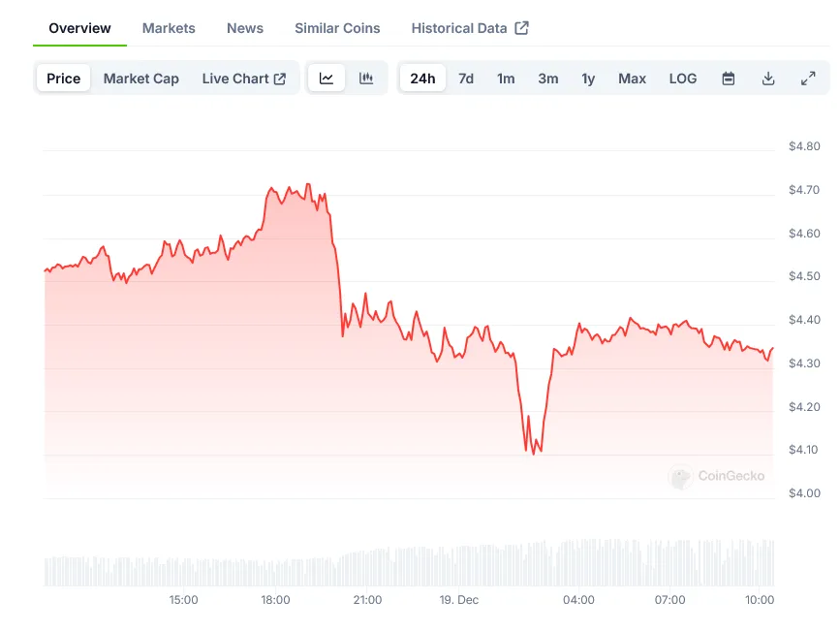The image size is (840, 631).
Task: Select the 1y time range
Action: coord(588,79)
